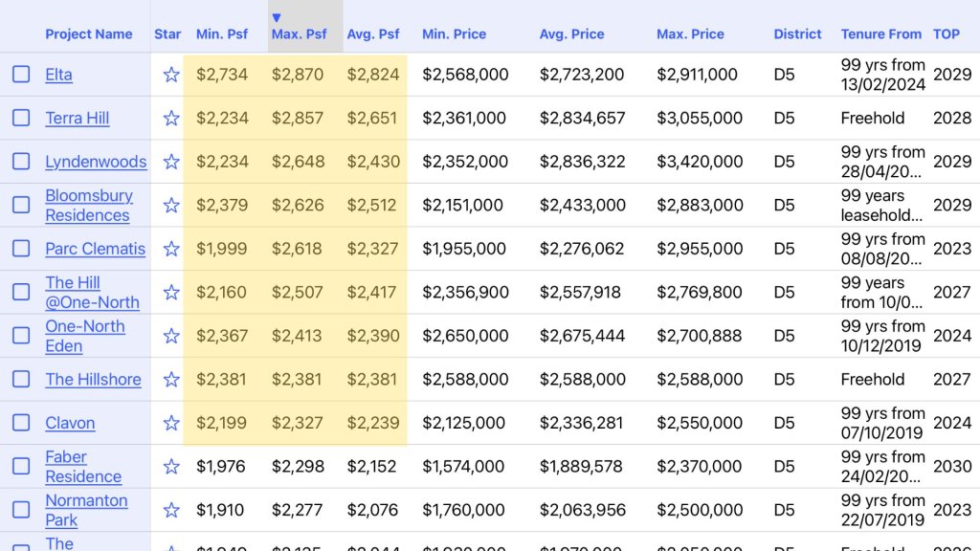Sort by Star column header
Image resolution: width=980 pixels, height=551 pixels.
(167, 34)
